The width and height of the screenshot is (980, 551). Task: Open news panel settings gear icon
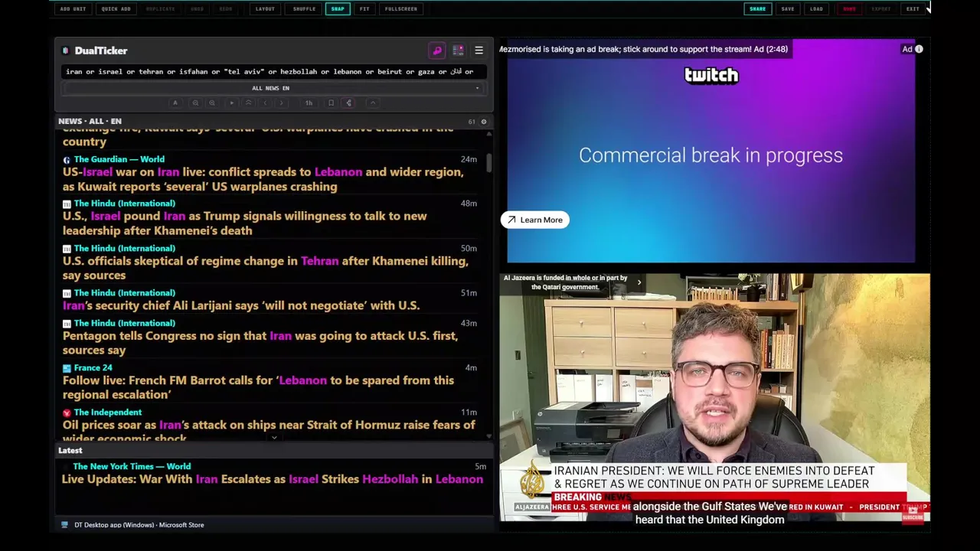coord(483,122)
